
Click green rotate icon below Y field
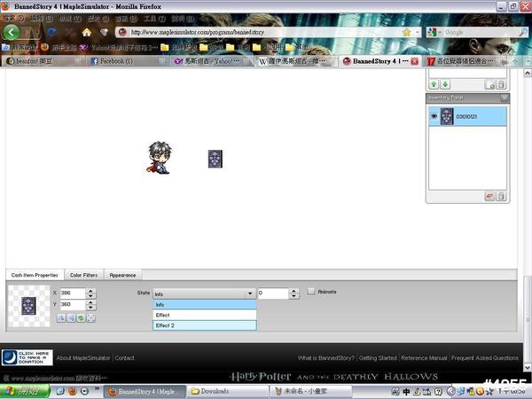click(81, 318)
